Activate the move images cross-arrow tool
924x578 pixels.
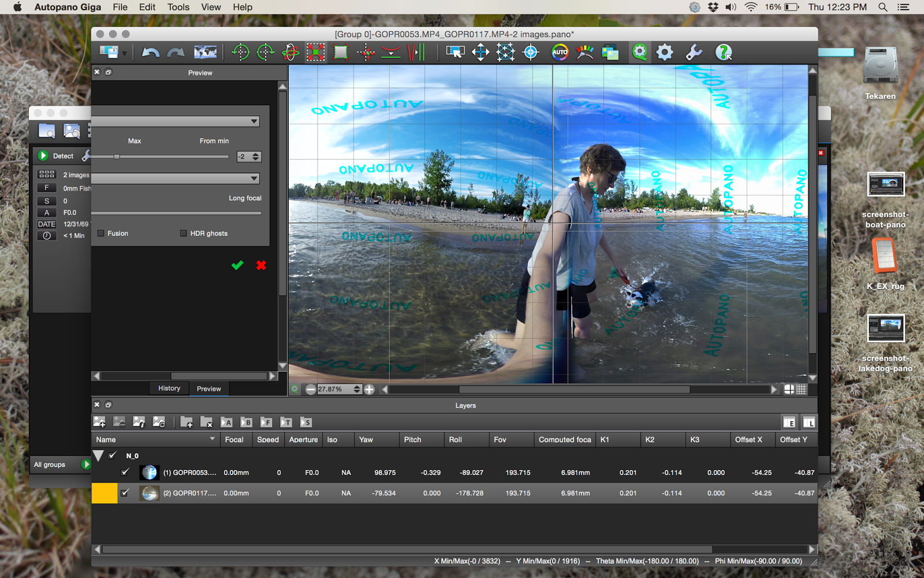pyautogui.click(x=480, y=53)
